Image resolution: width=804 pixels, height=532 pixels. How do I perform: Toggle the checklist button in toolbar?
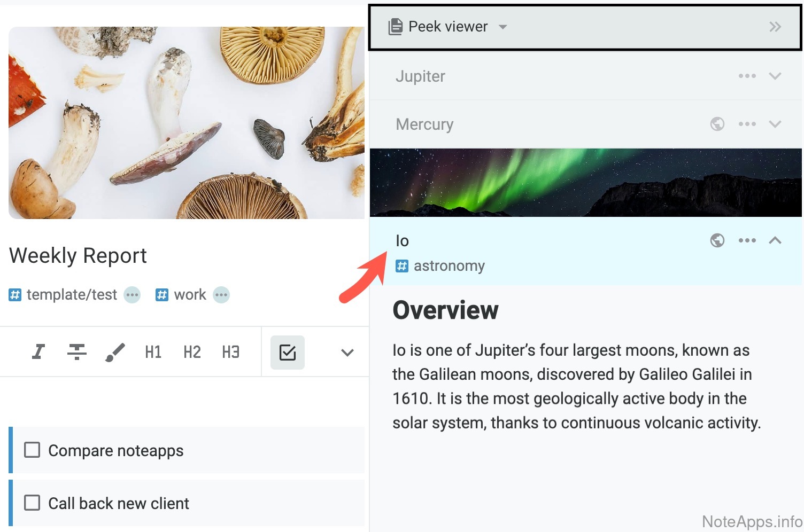click(288, 353)
